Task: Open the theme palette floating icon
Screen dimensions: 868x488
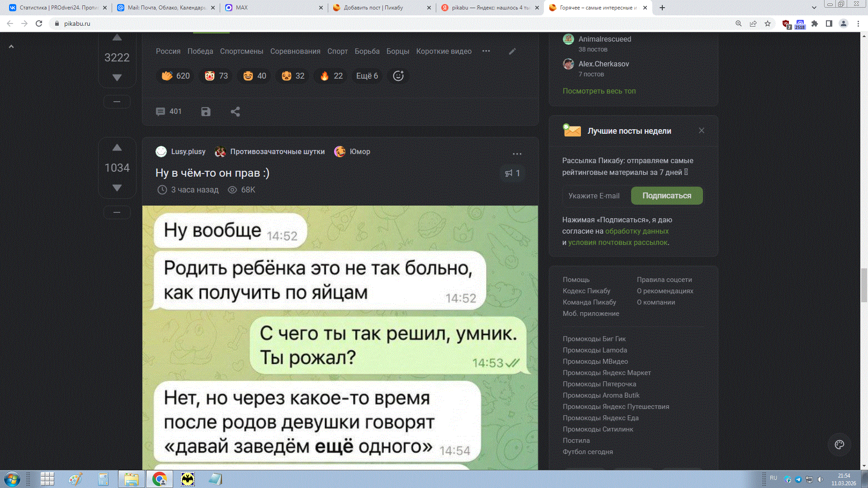Action: click(840, 445)
